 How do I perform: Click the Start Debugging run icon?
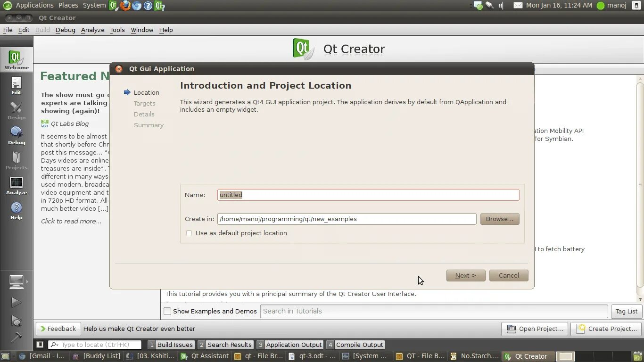click(x=16, y=321)
